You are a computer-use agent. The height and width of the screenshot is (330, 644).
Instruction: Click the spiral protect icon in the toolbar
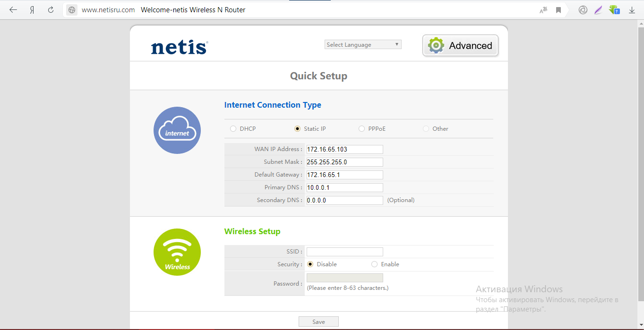coord(583,10)
